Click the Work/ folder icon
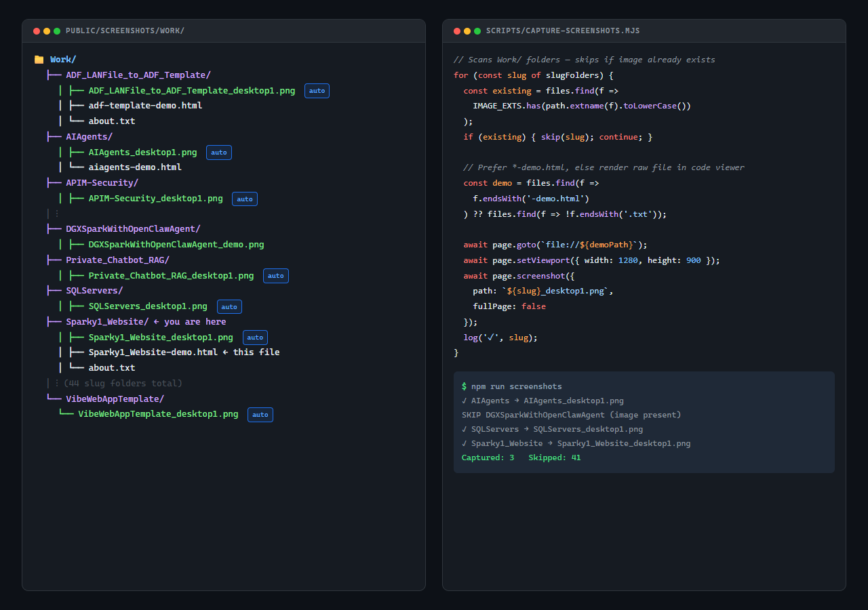 [39, 60]
